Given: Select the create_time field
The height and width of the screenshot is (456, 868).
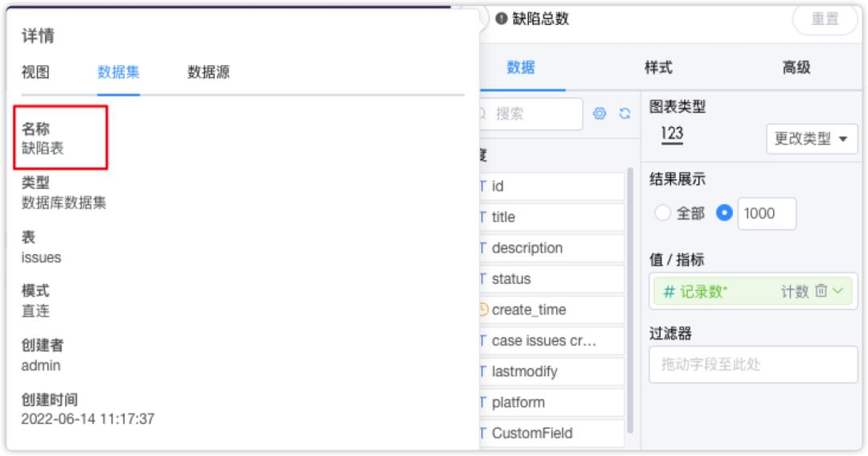Looking at the screenshot, I should [551, 310].
